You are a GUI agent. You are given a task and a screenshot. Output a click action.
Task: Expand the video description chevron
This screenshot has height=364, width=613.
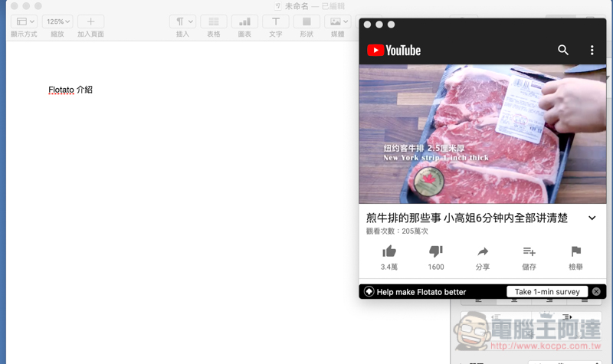(592, 218)
